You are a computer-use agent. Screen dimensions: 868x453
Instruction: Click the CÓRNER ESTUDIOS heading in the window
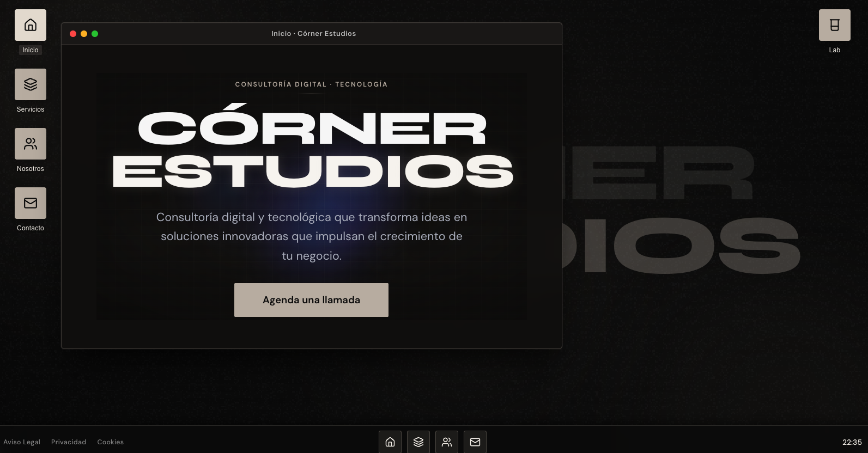[x=313, y=146]
